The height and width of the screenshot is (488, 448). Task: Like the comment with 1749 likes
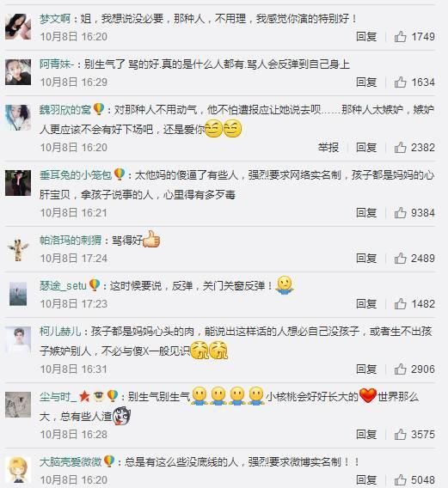point(400,37)
